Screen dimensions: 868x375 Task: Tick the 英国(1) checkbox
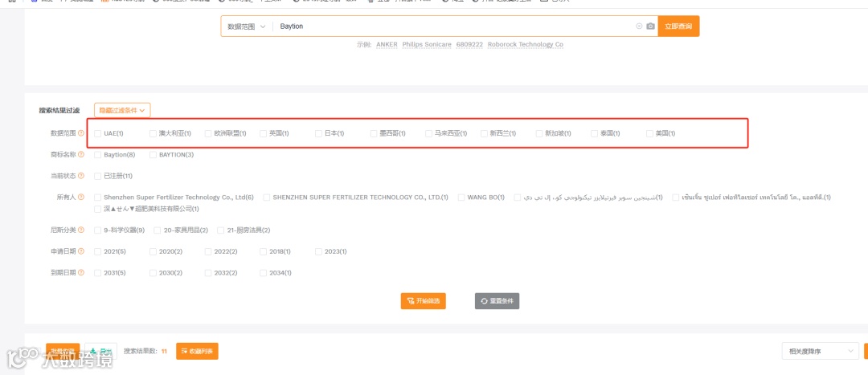point(264,133)
